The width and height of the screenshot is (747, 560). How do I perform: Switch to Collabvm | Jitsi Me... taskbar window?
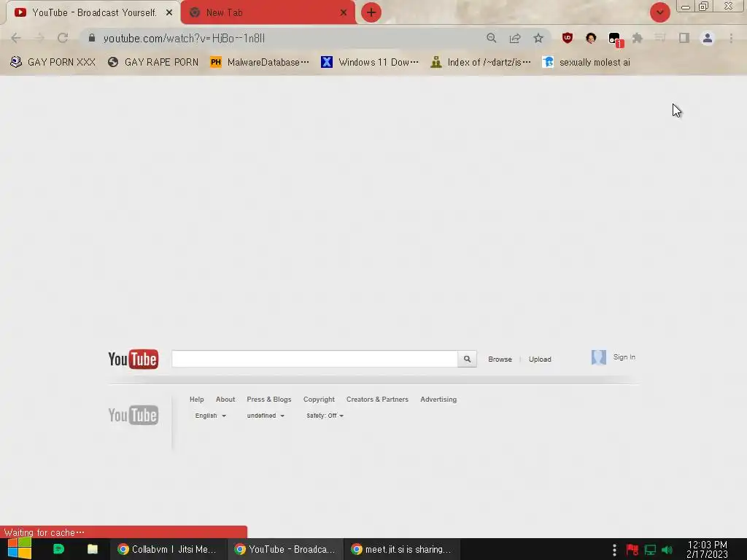coord(167,549)
